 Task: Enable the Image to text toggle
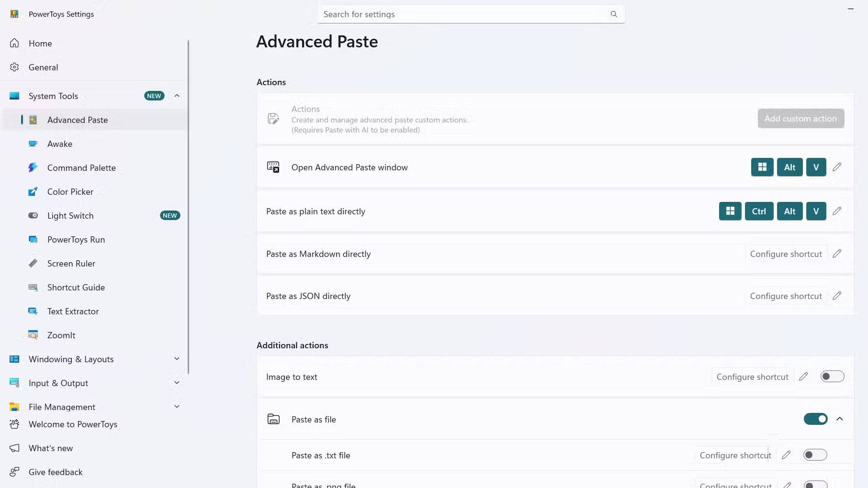click(x=832, y=377)
